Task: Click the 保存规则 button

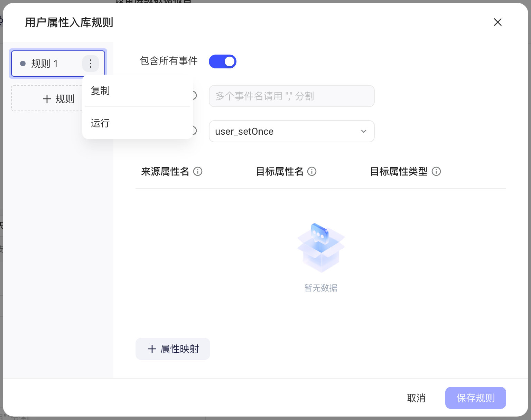Action: pos(476,398)
